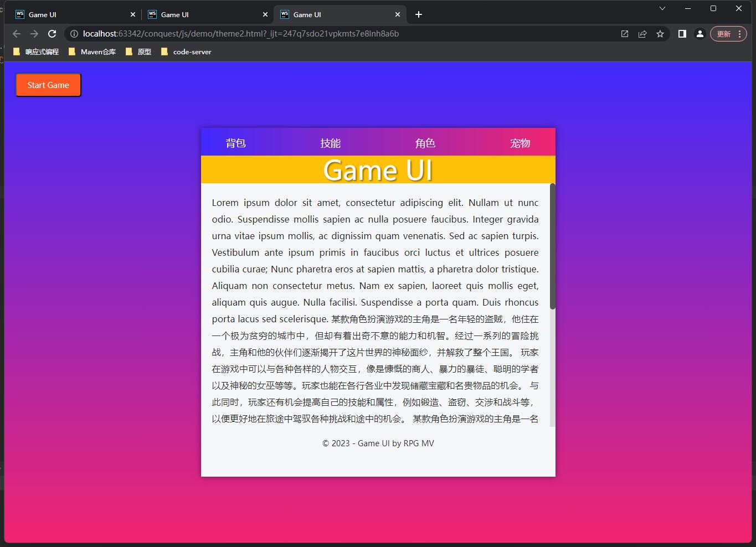Bookmark this page with star icon
The width and height of the screenshot is (756, 547).
click(x=660, y=34)
